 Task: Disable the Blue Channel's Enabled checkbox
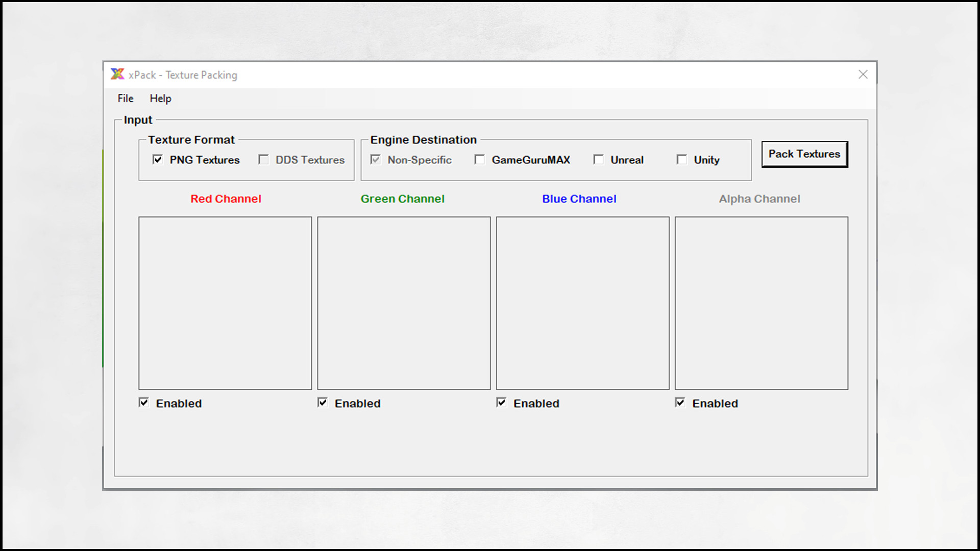click(501, 403)
